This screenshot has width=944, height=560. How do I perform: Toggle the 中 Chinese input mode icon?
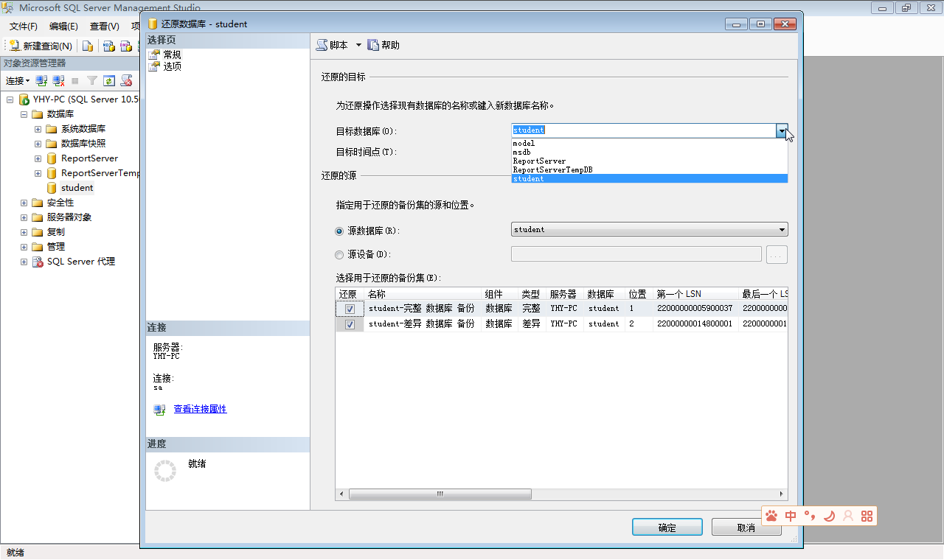(x=791, y=516)
